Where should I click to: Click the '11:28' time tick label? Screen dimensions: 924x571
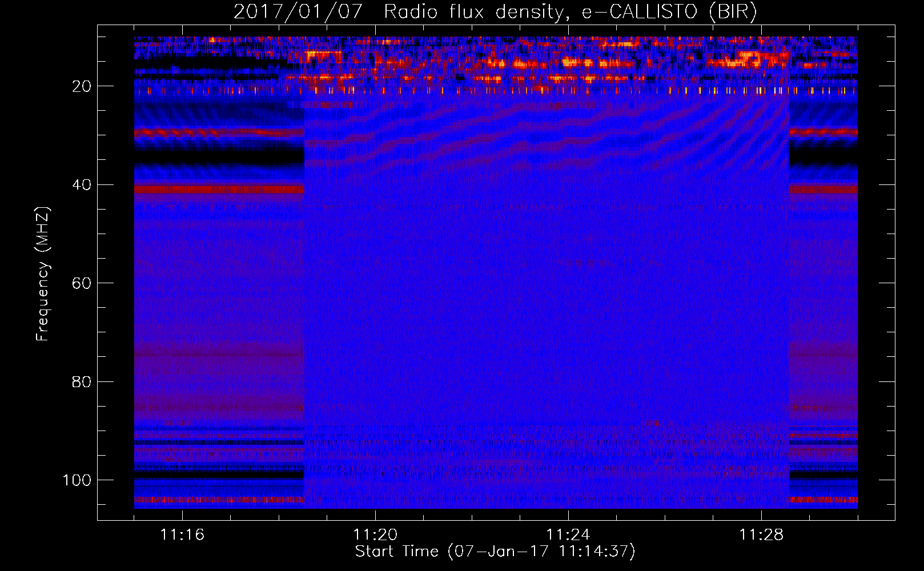click(761, 535)
